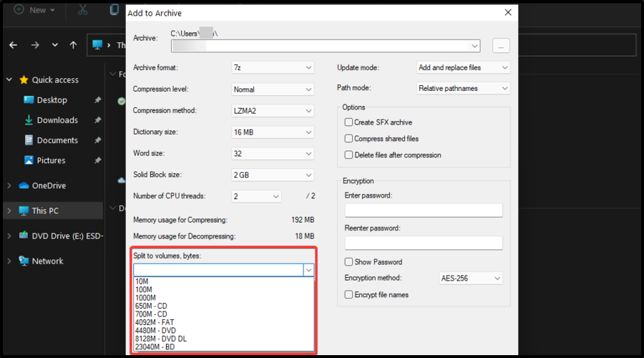
Task: Select 700M - CD volume size option
Action: [151, 314]
